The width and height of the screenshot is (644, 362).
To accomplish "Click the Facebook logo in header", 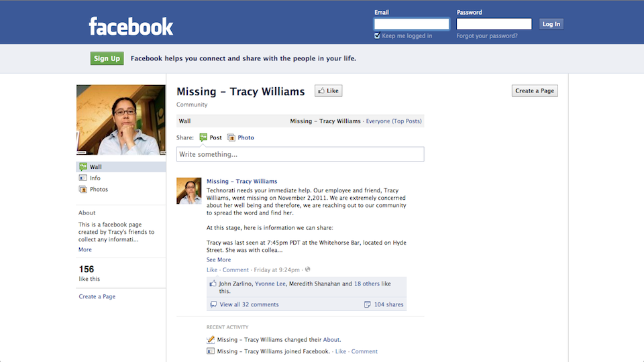I will 131,27.
